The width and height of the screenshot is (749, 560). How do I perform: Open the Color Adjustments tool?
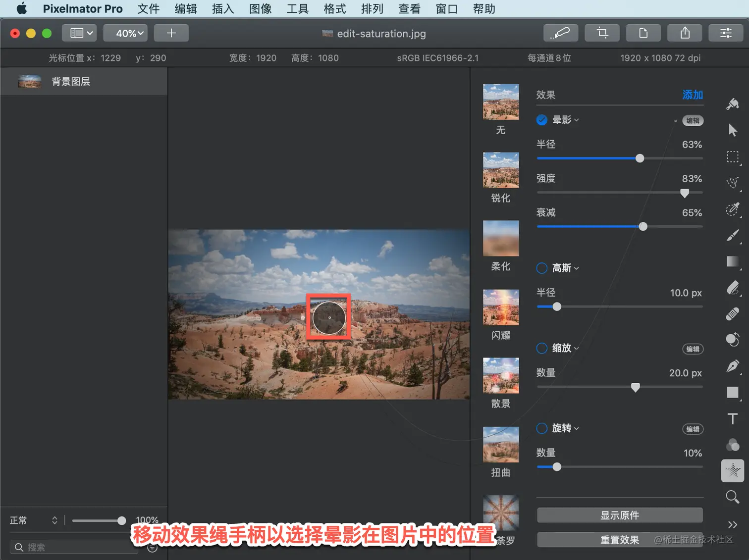click(x=733, y=445)
